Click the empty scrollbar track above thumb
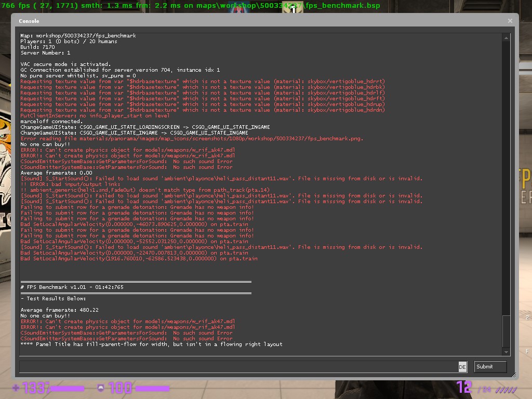This screenshot has height=399, width=532. (x=506, y=178)
